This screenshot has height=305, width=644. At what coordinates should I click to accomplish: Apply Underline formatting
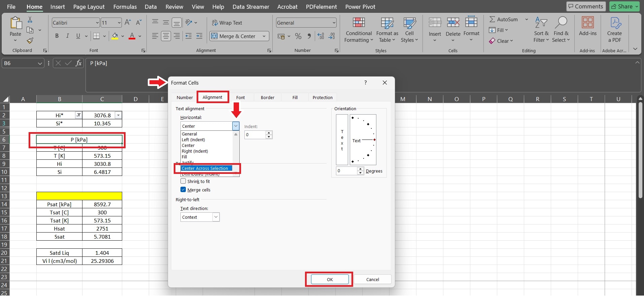coord(78,36)
